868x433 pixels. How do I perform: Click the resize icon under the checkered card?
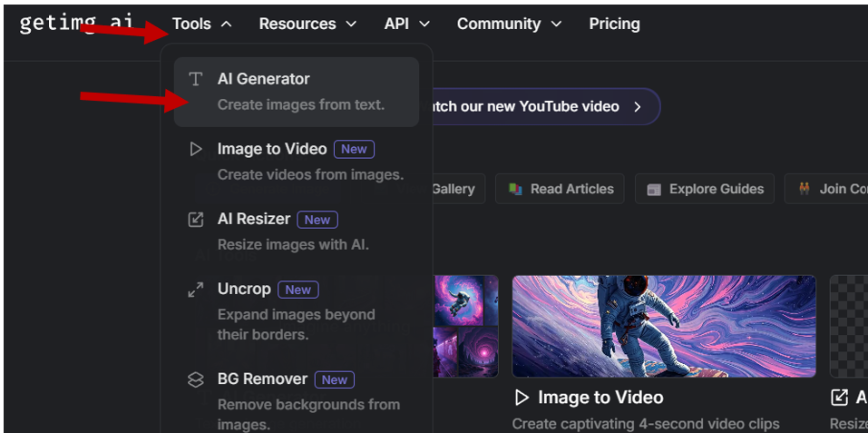point(840,397)
